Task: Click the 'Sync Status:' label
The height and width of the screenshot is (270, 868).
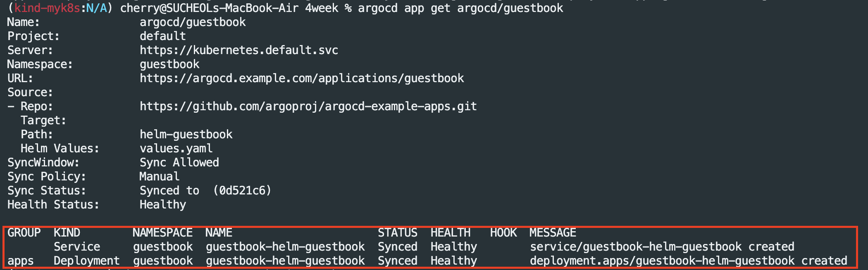Action: pyautogui.click(x=47, y=191)
